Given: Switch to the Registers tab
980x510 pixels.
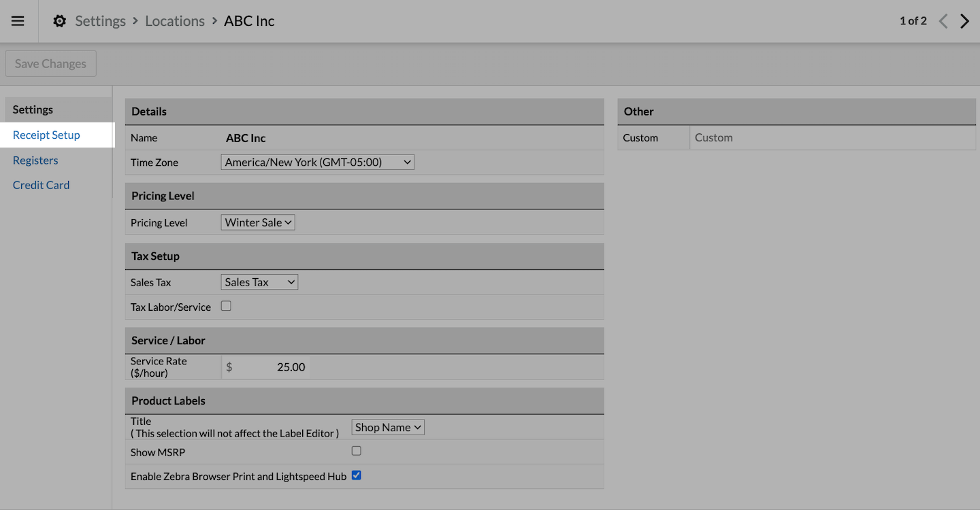Looking at the screenshot, I should [x=35, y=160].
